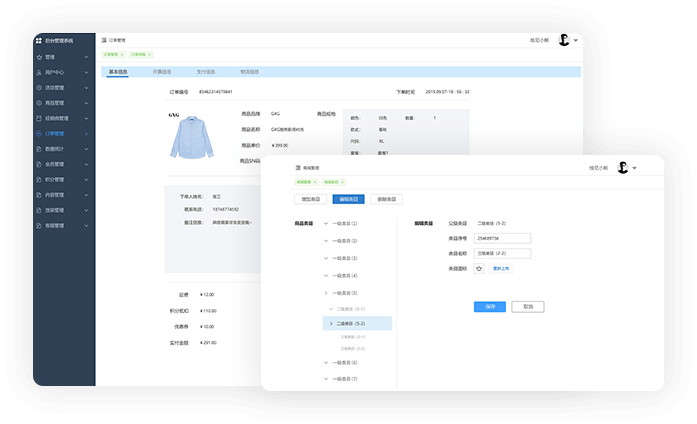The image size is (697, 424).
Task: Click the 活动管理 sidebar icon
Action: click(x=38, y=87)
